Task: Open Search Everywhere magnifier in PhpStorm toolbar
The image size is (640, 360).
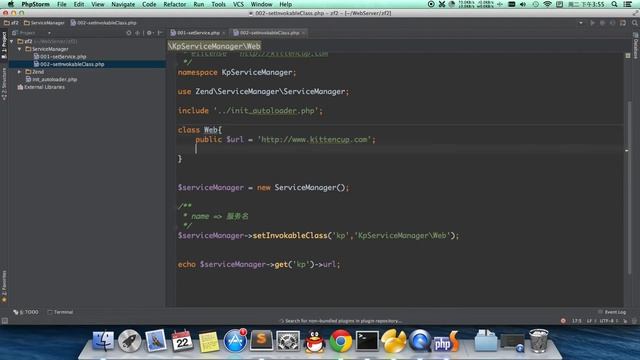Action: pyautogui.click(x=635, y=23)
